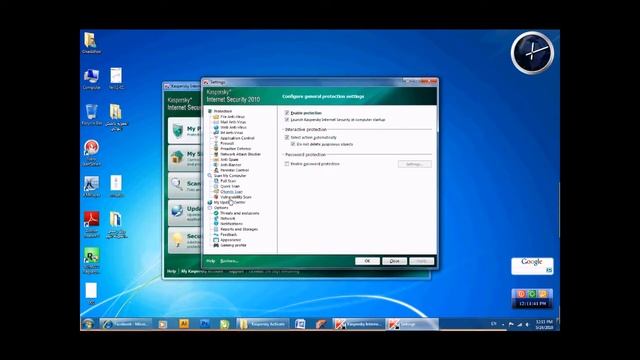Viewport: 640px width, 360px height.
Task: Open My Security Zone tab behind
Action: [x=184, y=158]
